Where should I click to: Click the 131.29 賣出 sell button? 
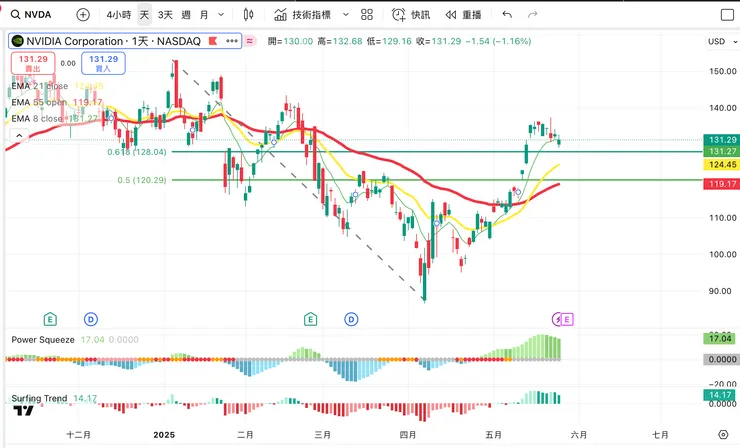point(33,63)
